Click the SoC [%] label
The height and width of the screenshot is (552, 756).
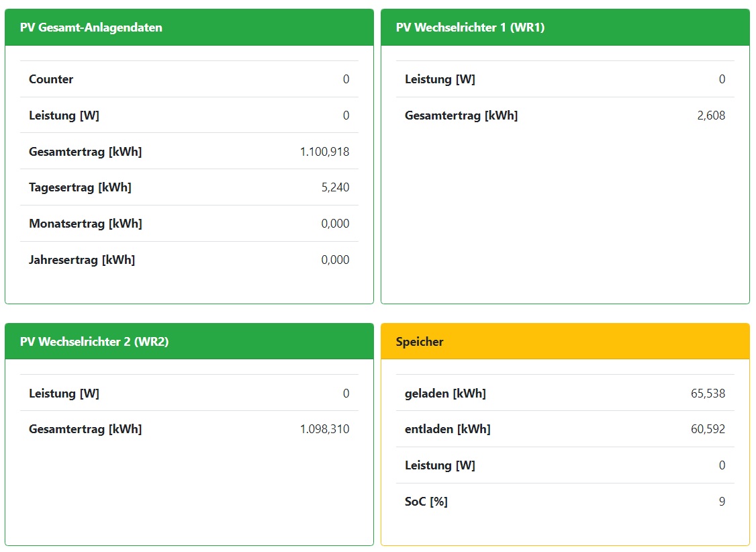426,502
